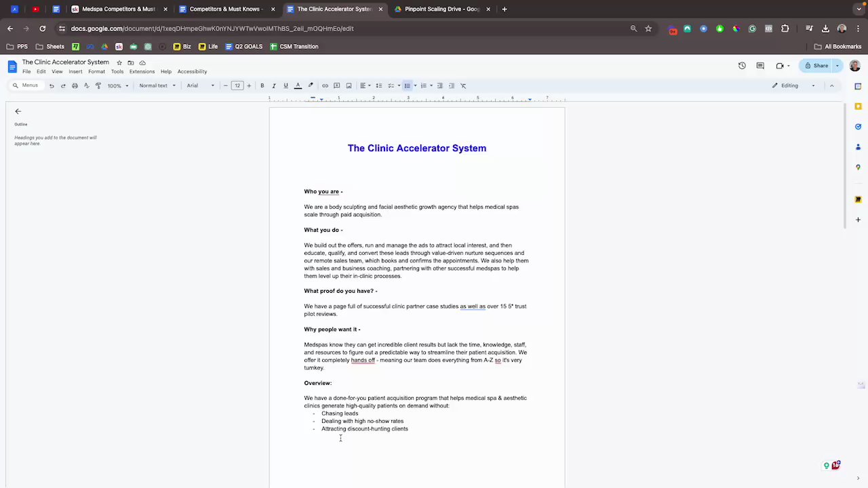Increase the font size
The height and width of the screenshot is (488, 868).
[x=249, y=85]
